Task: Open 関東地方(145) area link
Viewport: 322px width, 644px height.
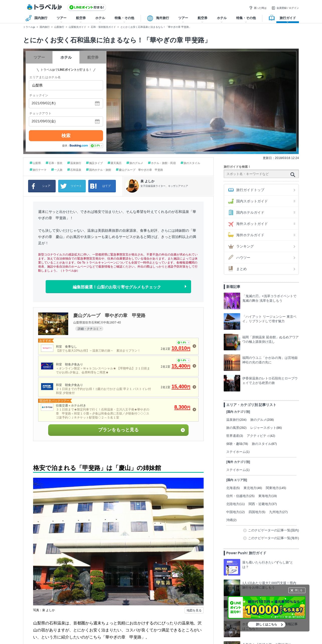Action: [276, 488]
